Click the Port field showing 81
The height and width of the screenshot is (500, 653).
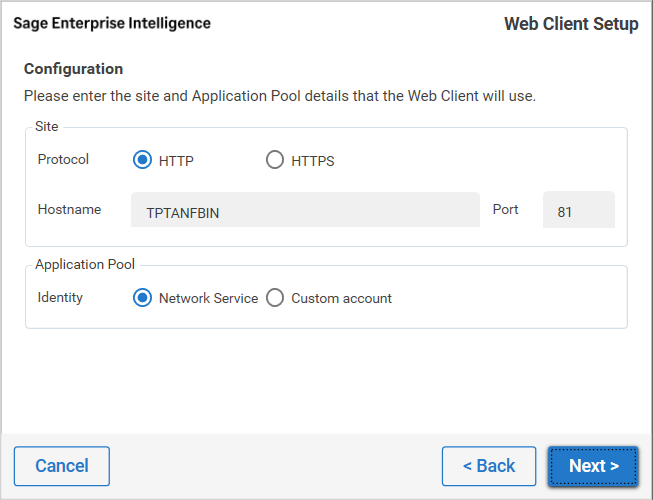(578, 211)
